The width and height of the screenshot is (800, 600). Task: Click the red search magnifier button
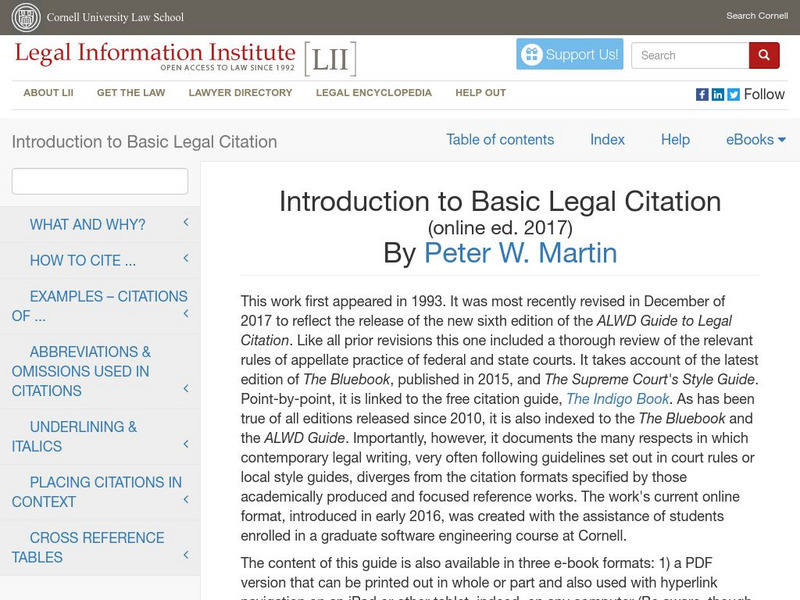(x=764, y=55)
